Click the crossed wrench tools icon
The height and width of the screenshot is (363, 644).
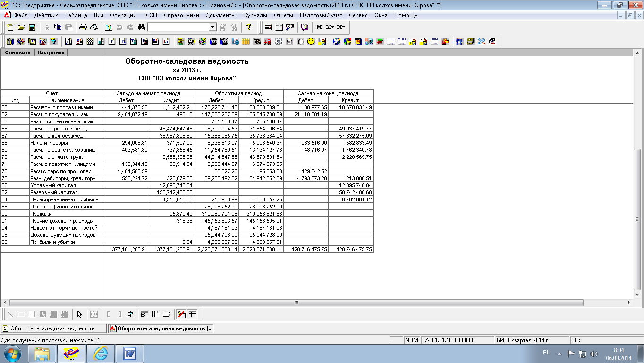[x=481, y=42]
